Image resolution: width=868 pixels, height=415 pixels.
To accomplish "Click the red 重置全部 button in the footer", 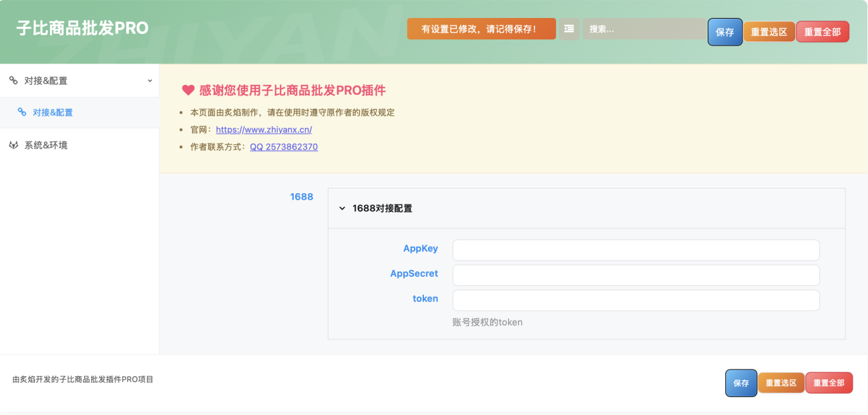I will [829, 383].
